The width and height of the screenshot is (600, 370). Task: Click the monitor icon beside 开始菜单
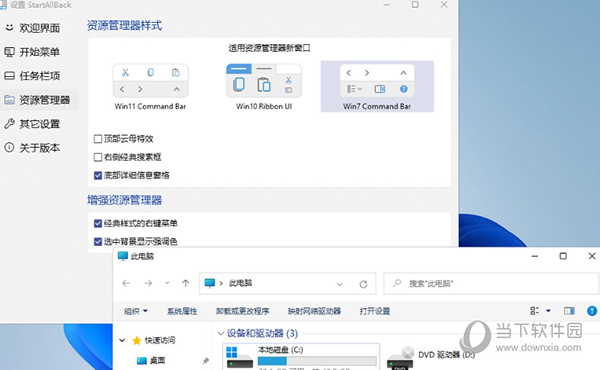(x=10, y=52)
